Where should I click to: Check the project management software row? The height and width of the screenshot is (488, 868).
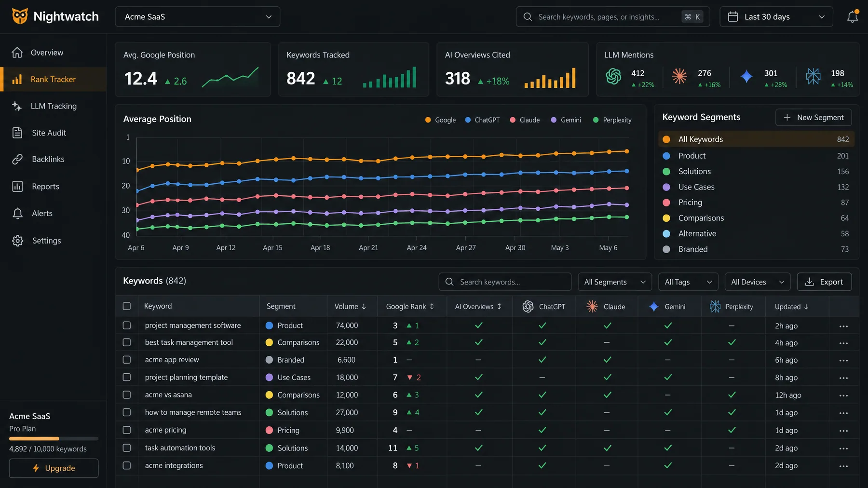127,325
